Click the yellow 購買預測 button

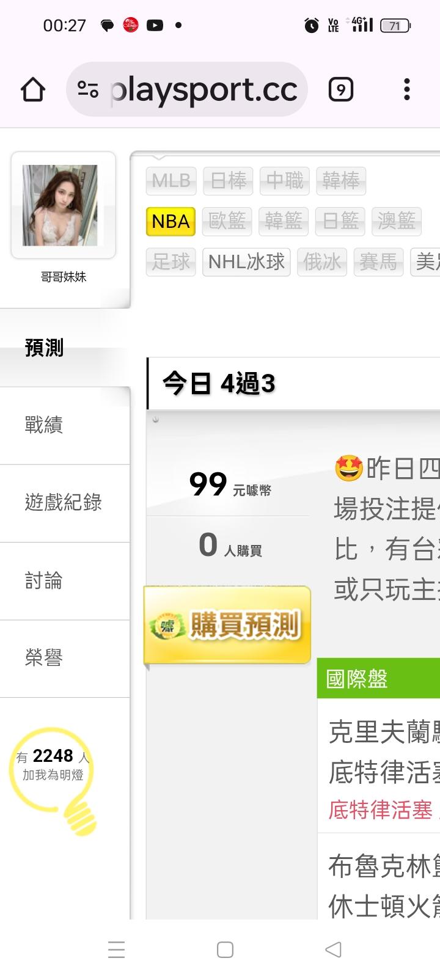(227, 625)
